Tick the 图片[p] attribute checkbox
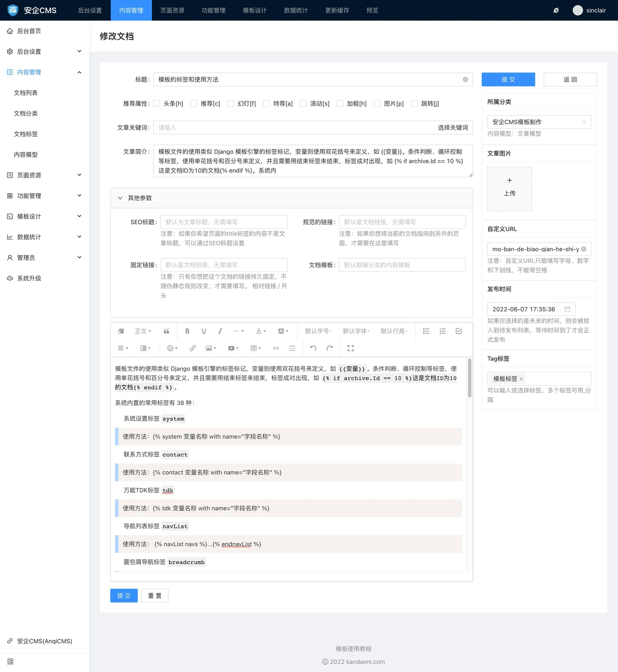Screen dimensions: 618x672 coord(377,103)
